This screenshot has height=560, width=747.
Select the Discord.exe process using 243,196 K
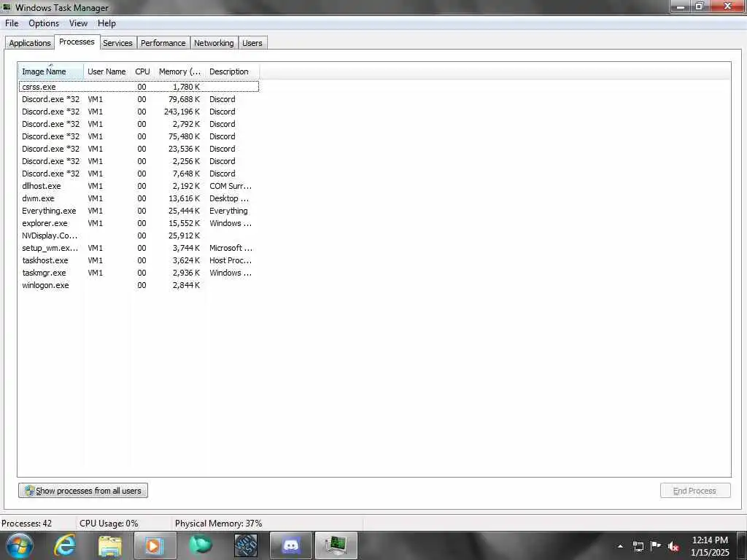pyautogui.click(x=139, y=112)
